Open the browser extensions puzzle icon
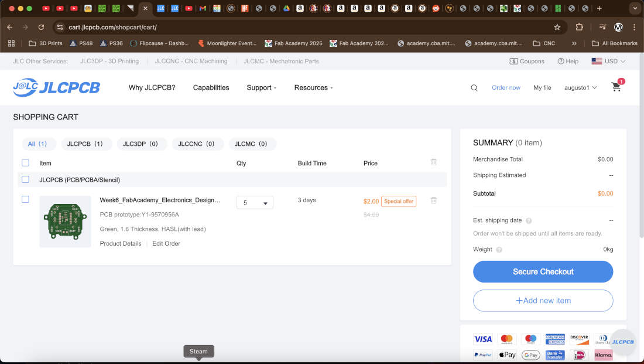 tap(579, 27)
